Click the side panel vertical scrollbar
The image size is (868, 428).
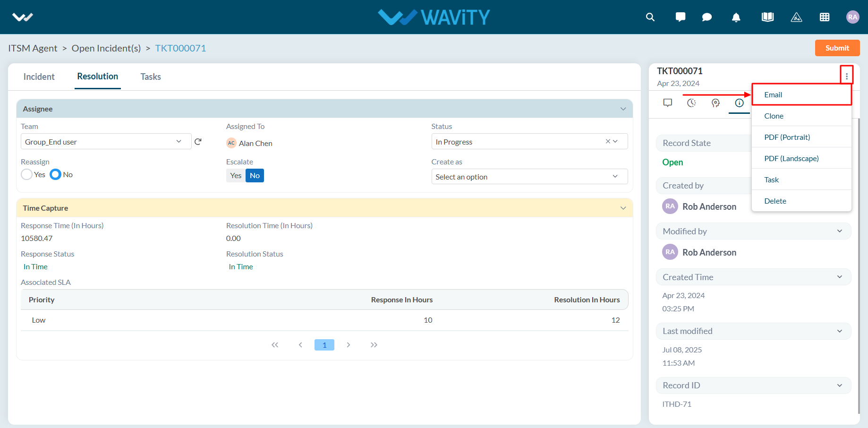point(859,266)
